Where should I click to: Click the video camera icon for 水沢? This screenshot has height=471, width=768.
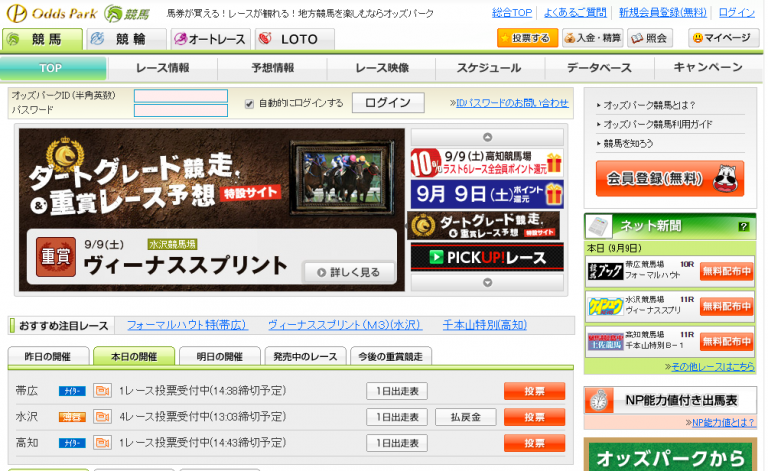click(102, 417)
